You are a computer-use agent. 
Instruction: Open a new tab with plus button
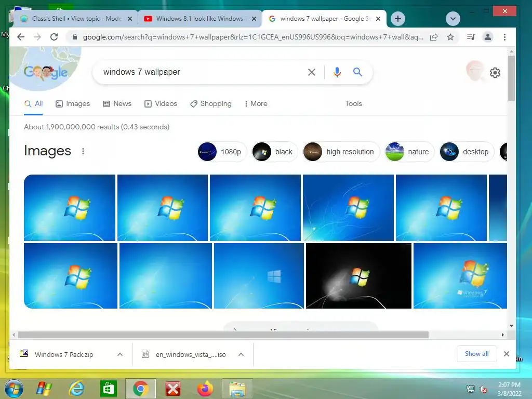(398, 19)
